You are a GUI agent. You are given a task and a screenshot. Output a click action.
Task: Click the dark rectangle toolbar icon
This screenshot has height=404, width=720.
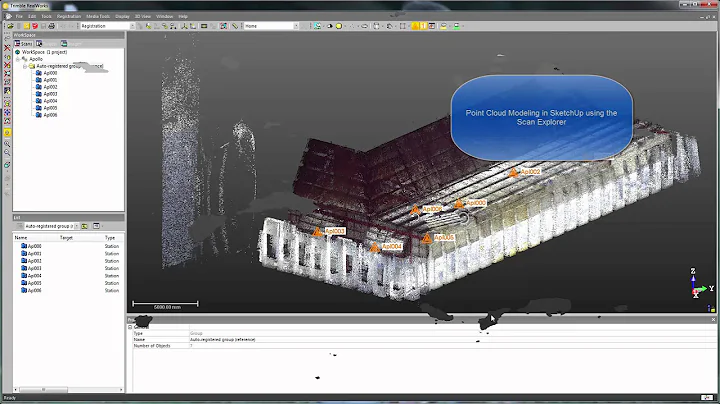tap(204, 26)
